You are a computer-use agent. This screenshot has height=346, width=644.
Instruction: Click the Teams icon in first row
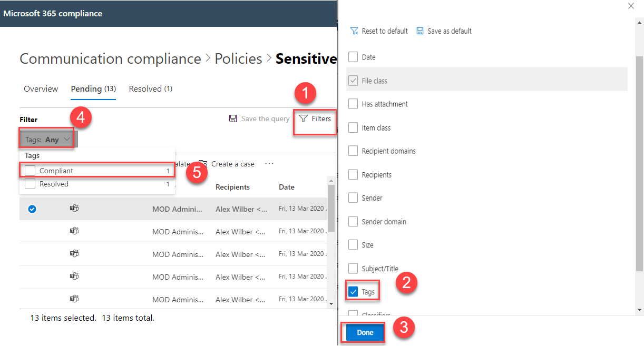74,209
